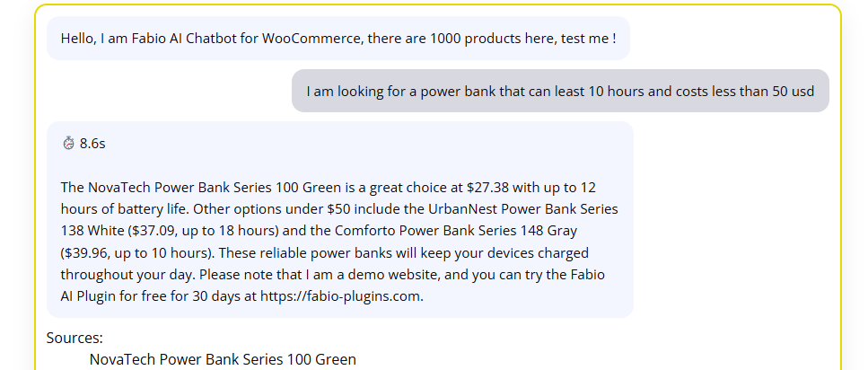Screen dimensions: 868x370
Task: Open the fabio-plugins.com URL
Action: (340, 296)
